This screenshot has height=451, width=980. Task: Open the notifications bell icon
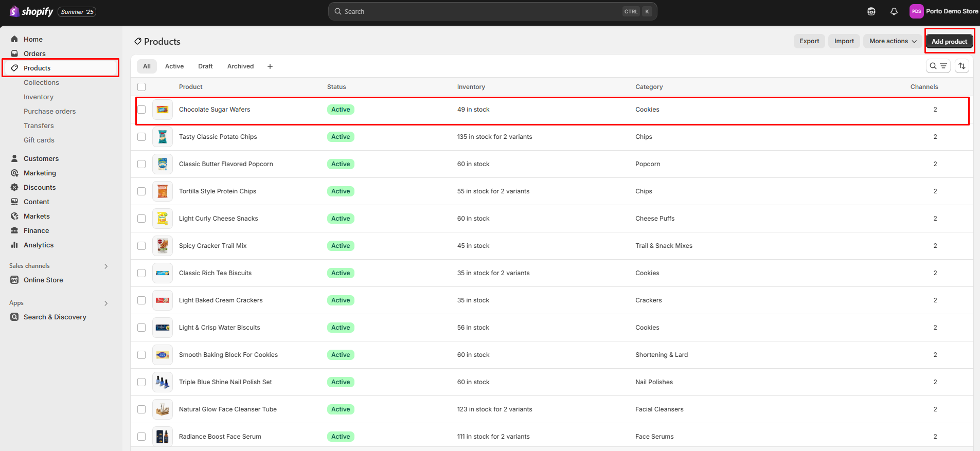pyautogui.click(x=894, y=11)
